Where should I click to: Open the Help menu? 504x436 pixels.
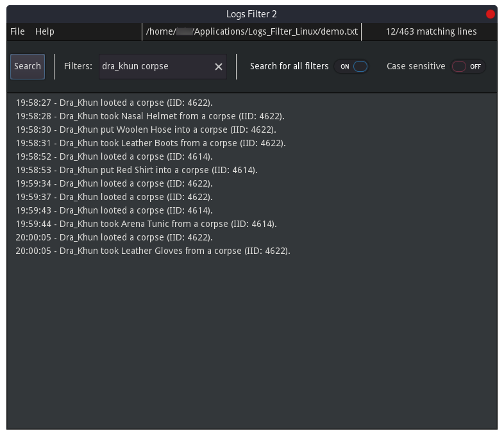point(44,31)
